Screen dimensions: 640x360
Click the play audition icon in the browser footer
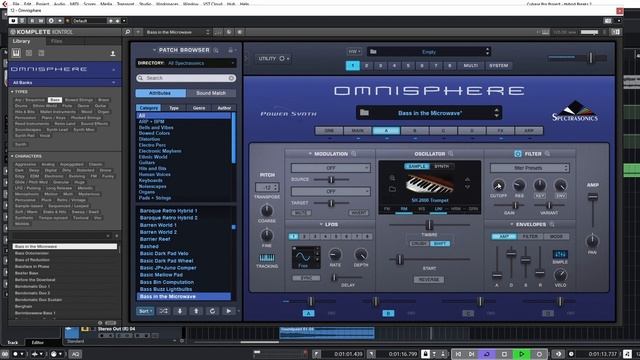[x=229, y=311]
